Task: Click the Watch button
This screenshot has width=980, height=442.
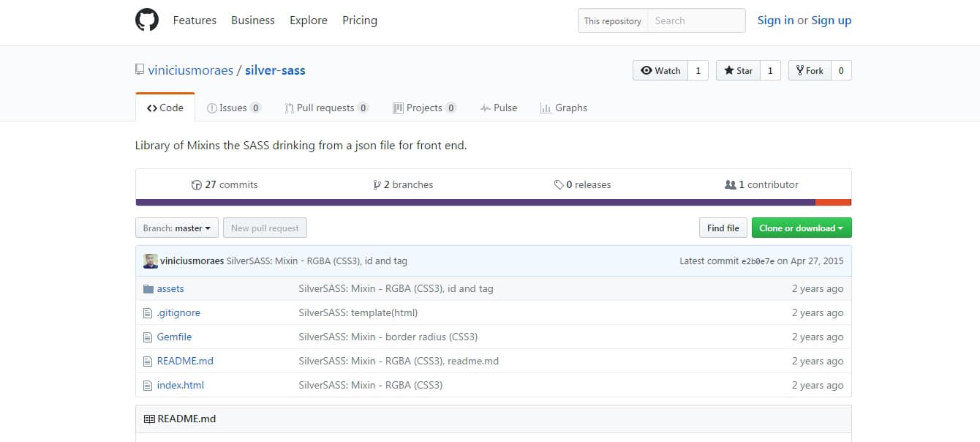Action: coord(660,70)
